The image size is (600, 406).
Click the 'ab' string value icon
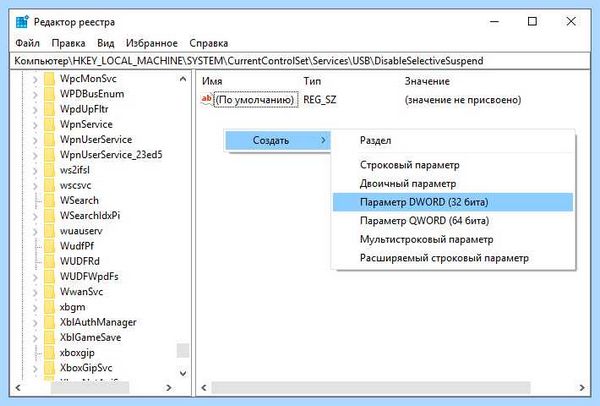point(206,99)
